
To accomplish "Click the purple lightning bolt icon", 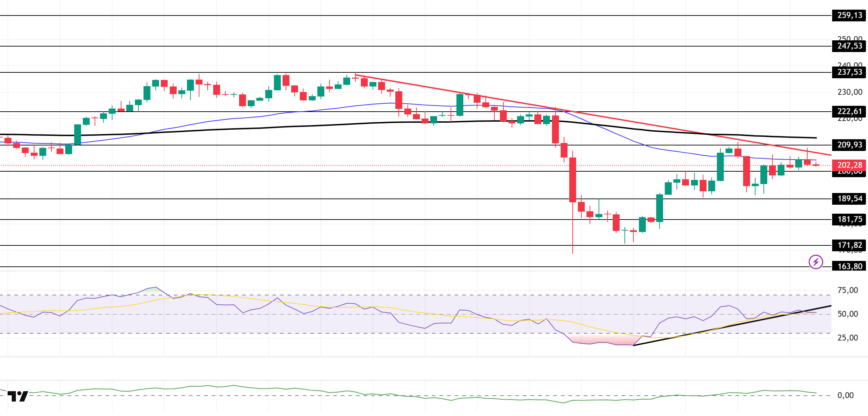I will [x=816, y=262].
